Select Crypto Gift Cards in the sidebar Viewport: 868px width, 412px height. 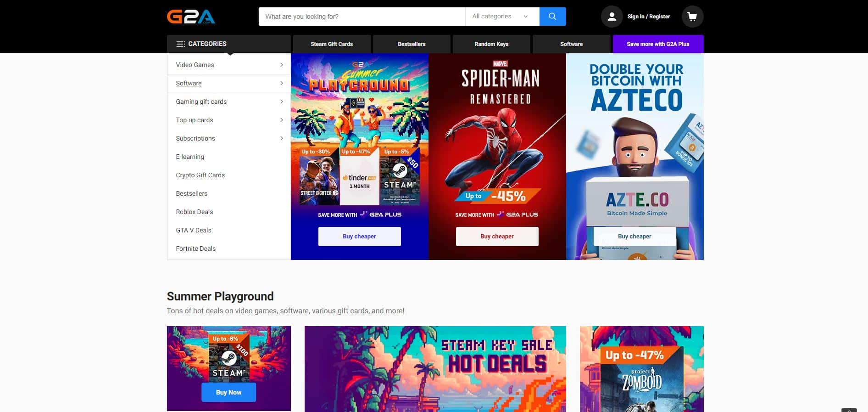point(200,175)
